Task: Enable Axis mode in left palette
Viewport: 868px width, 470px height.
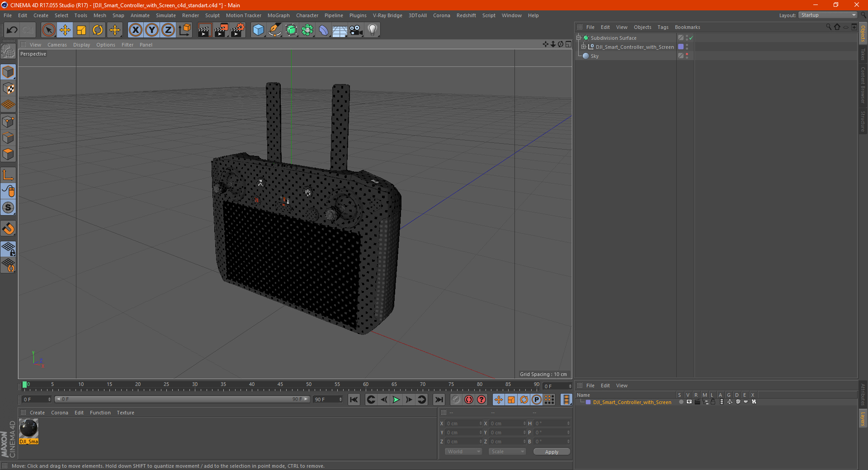Action: (x=8, y=175)
